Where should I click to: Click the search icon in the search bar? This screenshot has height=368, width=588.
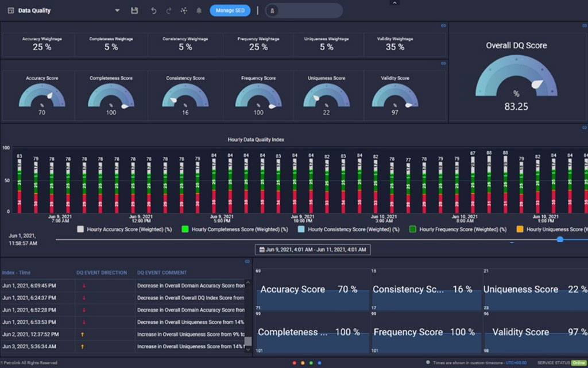pos(272,10)
